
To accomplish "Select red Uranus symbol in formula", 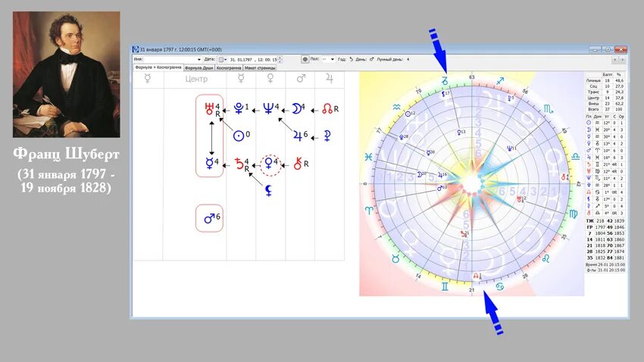I will click(209, 109).
